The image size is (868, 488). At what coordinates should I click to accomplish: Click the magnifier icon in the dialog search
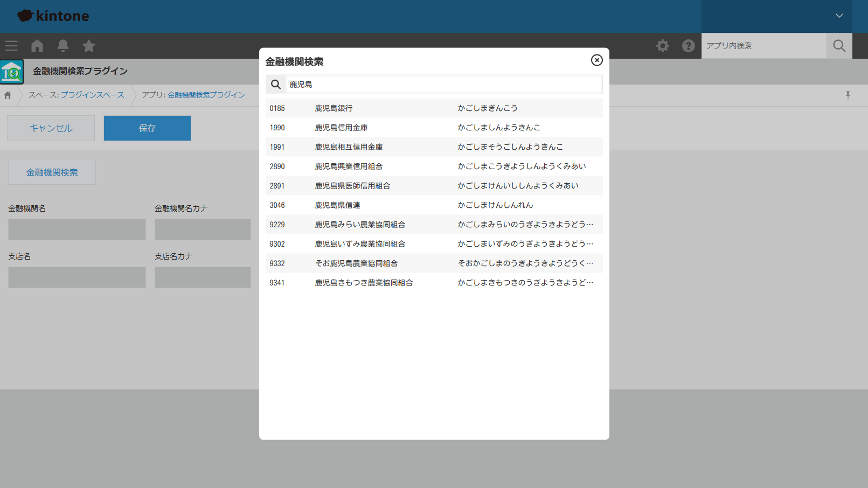pos(276,85)
